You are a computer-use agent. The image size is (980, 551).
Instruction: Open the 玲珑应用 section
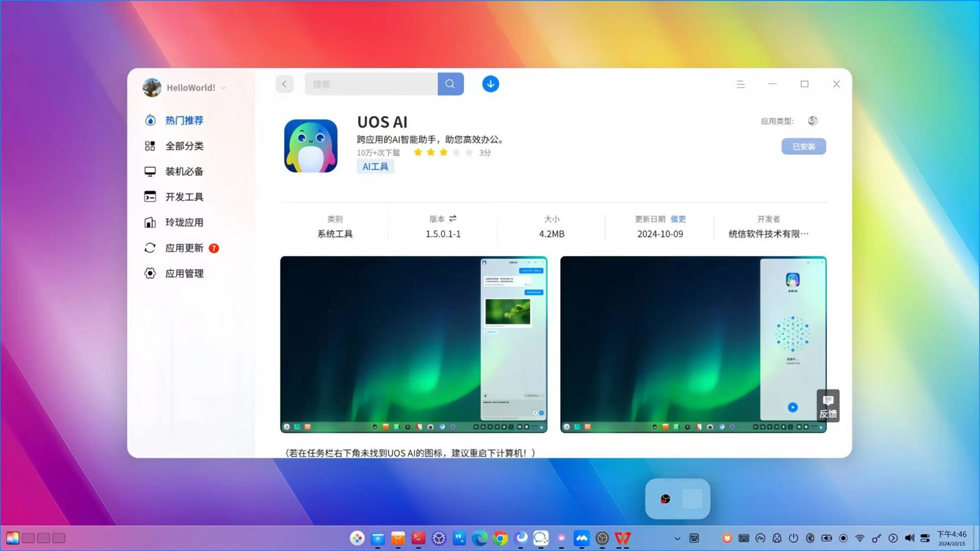click(184, 222)
